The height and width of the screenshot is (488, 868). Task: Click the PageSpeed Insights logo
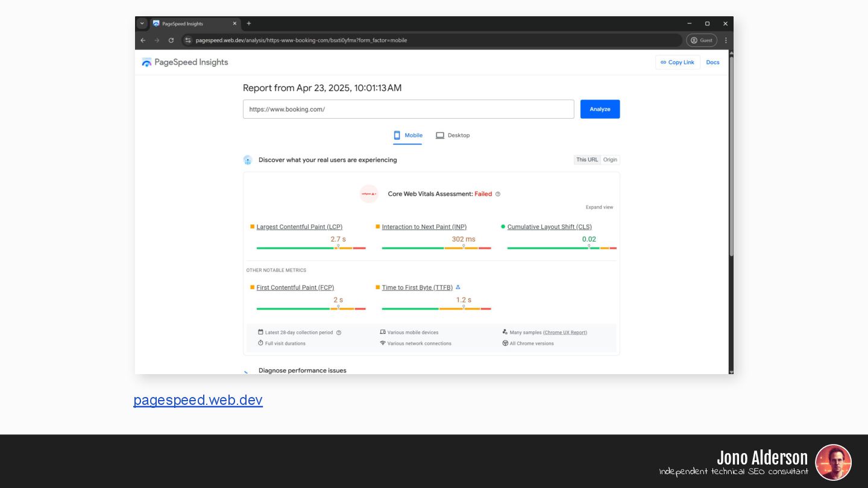click(185, 62)
